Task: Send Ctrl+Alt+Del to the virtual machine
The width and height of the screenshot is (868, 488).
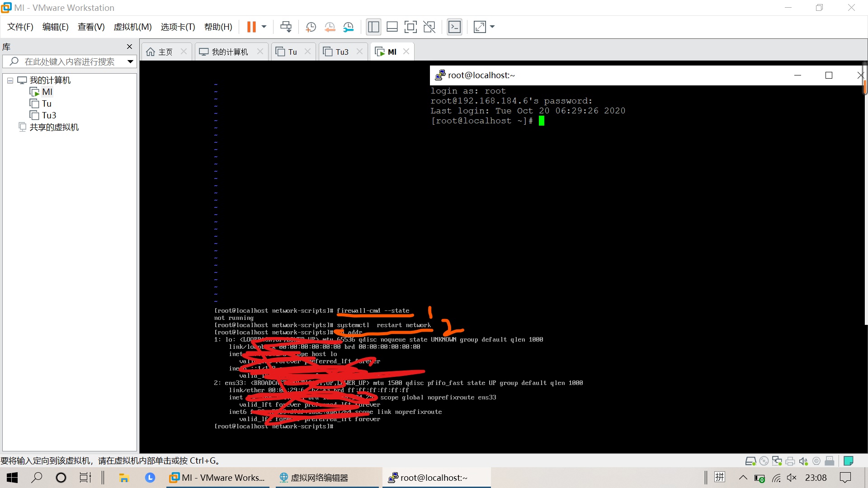Action: click(x=286, y=27)
